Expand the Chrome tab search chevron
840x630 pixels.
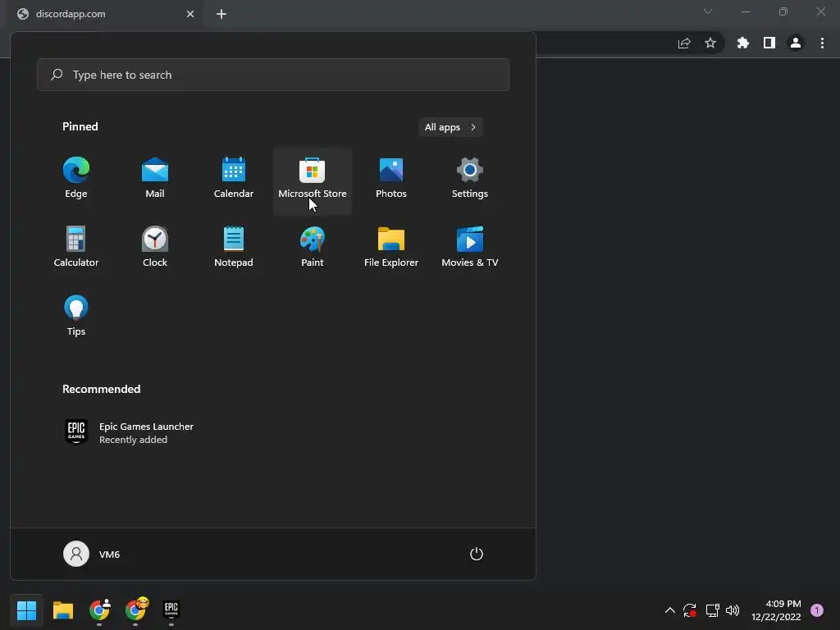[x=708, y=11]
